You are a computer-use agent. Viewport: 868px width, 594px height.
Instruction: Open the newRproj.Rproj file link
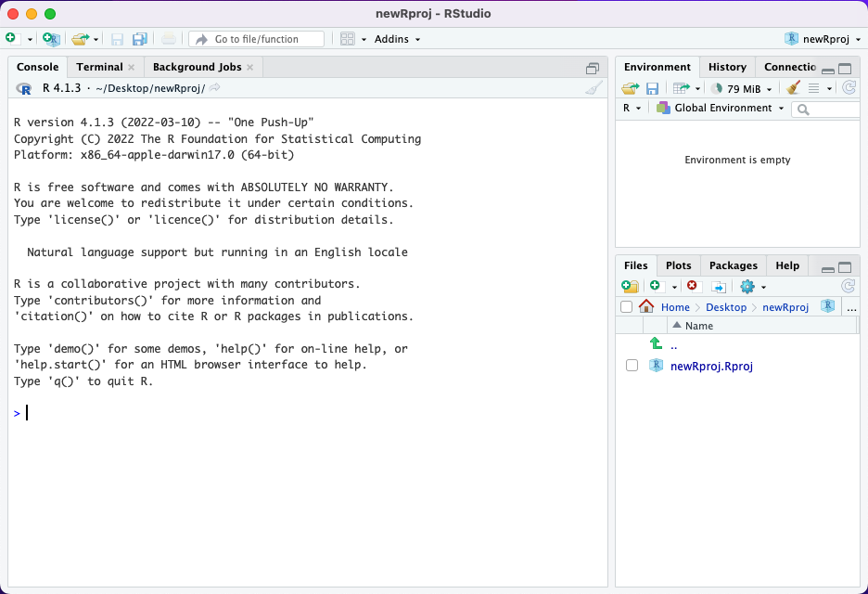click(x=711, y=366)
